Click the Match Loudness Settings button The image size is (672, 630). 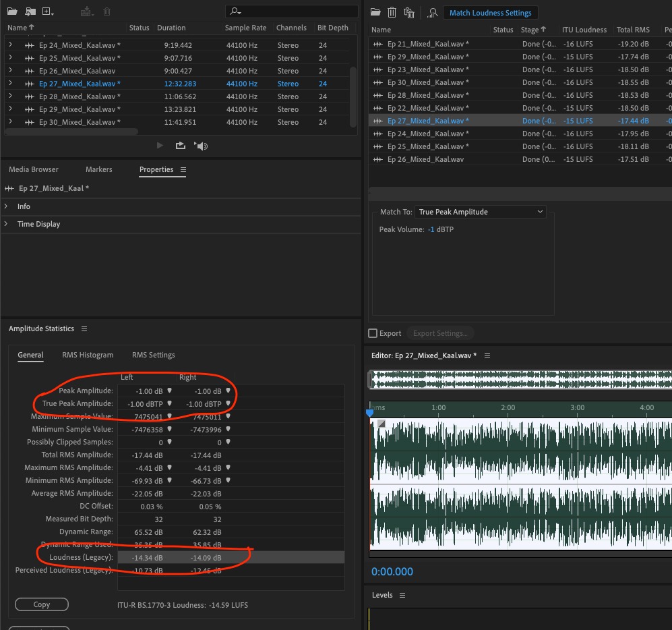490,13
